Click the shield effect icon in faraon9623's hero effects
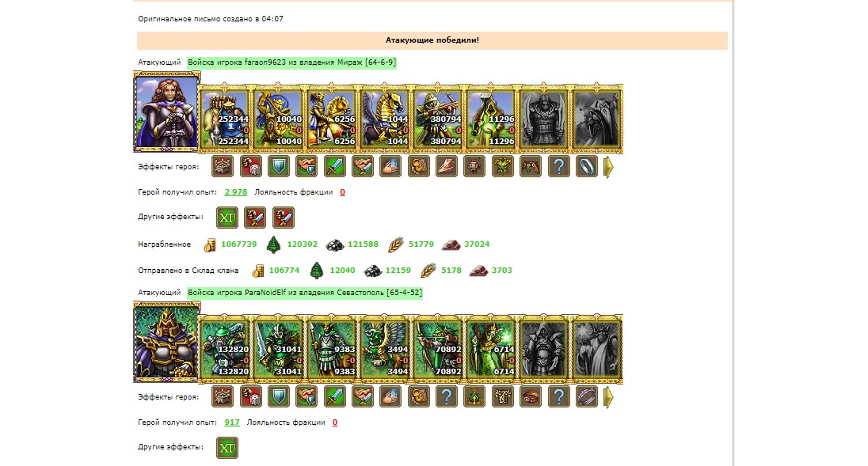Screen dimensions: 868x466 click(279, 166)
